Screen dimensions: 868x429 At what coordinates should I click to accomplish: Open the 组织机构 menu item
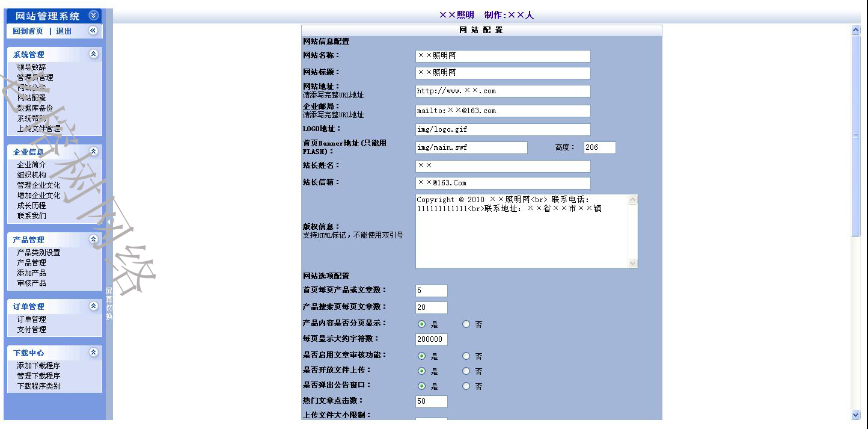coord(31,175)
